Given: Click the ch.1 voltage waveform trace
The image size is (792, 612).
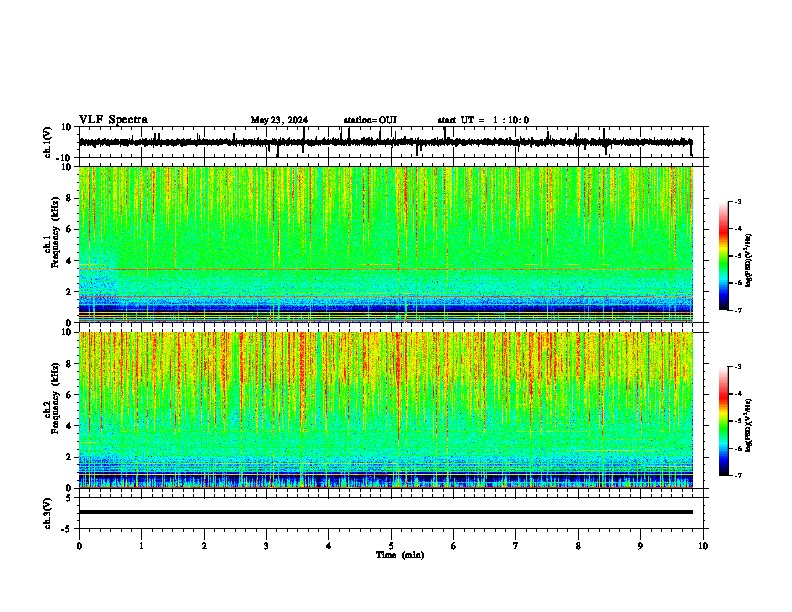Looking at the screenshot, I should pyautogui.click(x=385, y=142).
